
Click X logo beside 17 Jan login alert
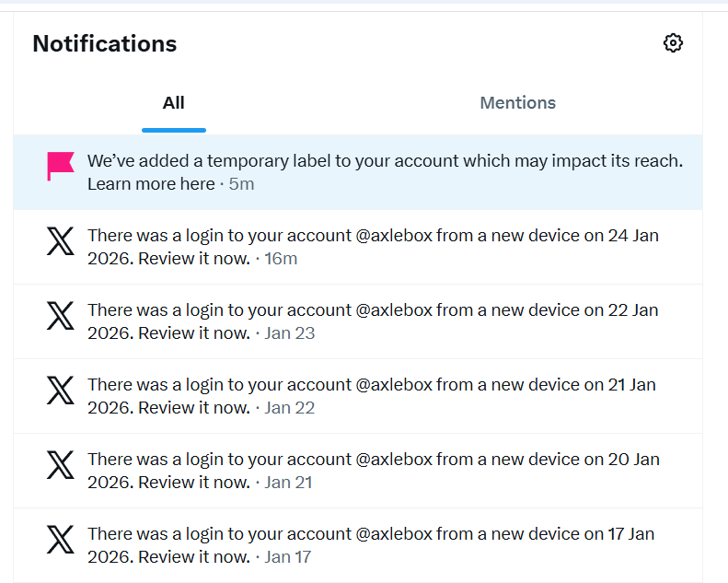tap(61, 540)
